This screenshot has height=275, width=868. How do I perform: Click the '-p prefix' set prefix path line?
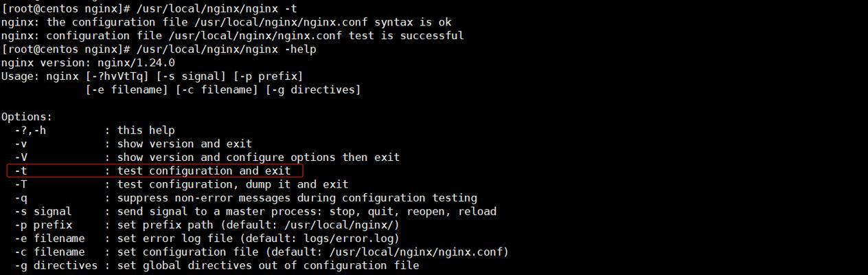click(x=207, y=225)
